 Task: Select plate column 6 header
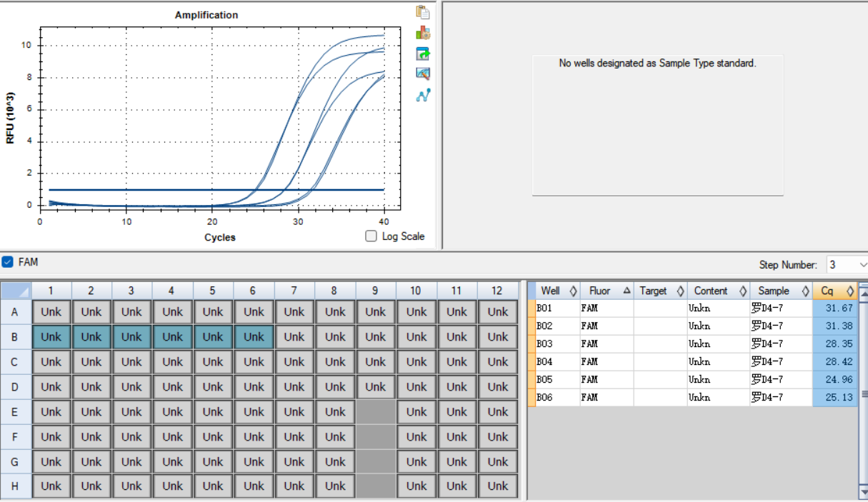pos(254,291)
